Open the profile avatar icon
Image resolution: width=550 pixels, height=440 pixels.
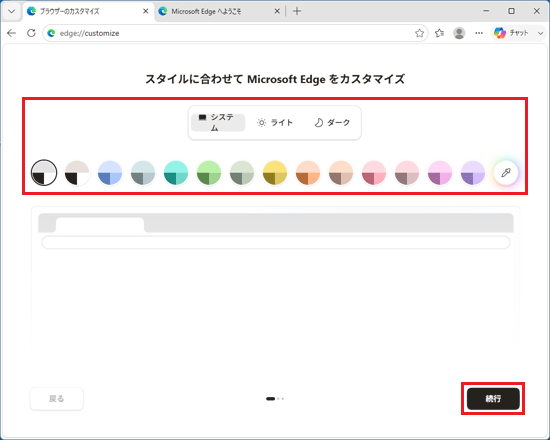(459, 33)
